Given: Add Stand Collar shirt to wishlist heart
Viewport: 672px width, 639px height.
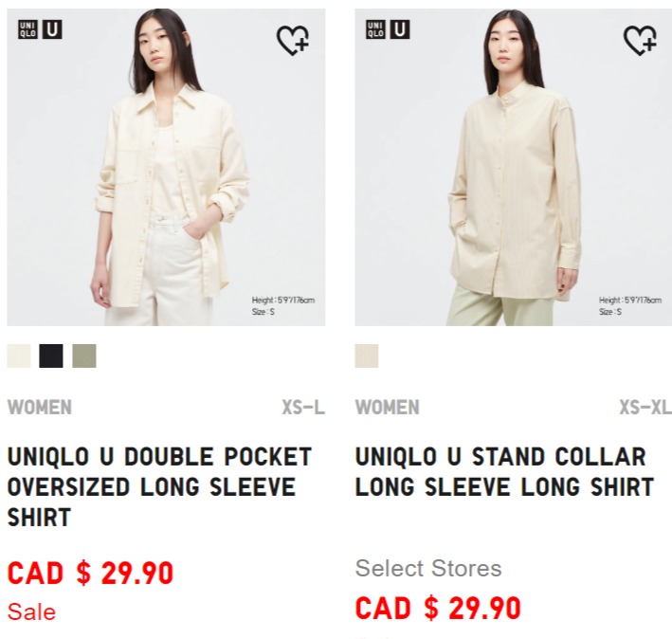Looking at the screenshot, I should tap(640, 40).
